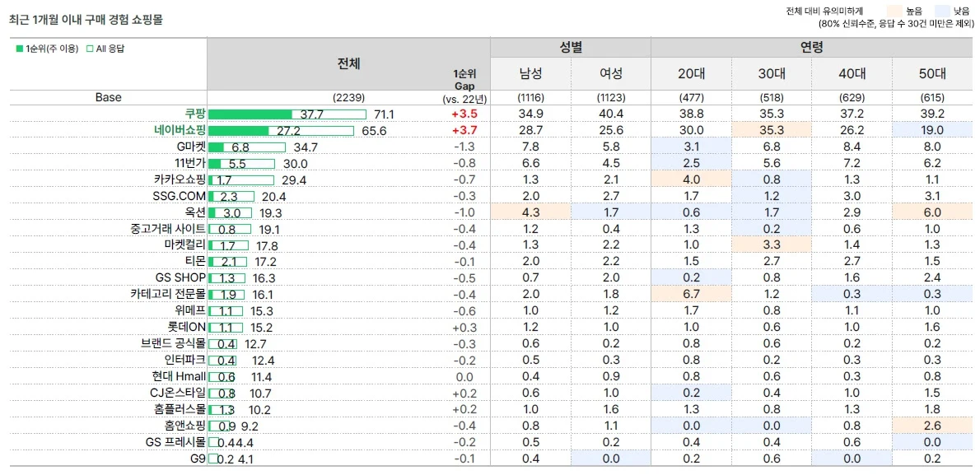
Task: Click the 성별 group header
Action: point(571,47)
